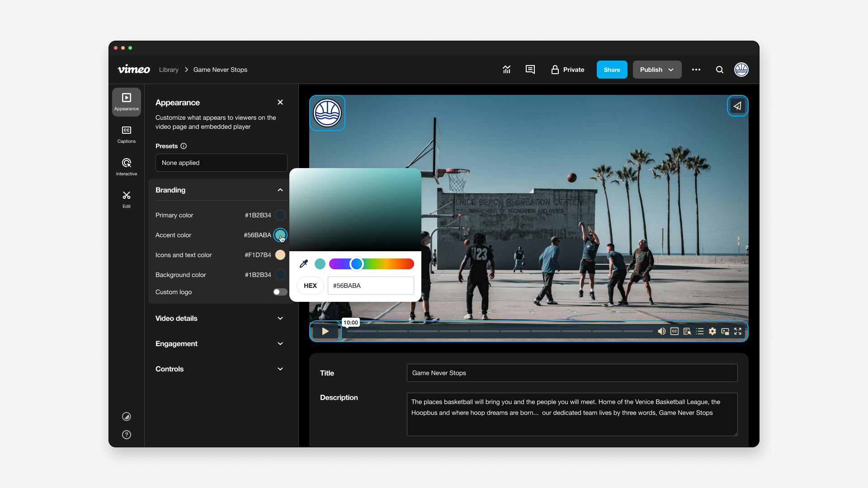868x488 pixels.
Task: Open the Edit sidebar tab
Action: [127, 200]
